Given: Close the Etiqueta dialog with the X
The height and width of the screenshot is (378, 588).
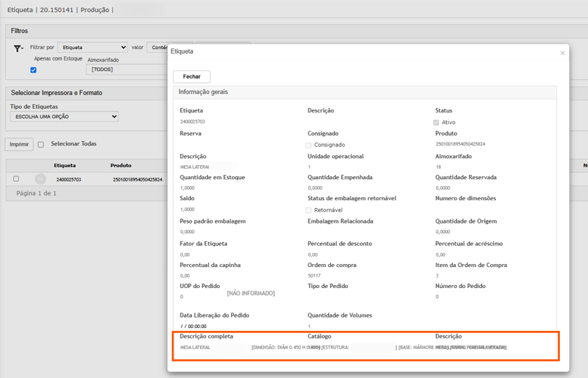Looking at the screenshot, I should point(562,53).
